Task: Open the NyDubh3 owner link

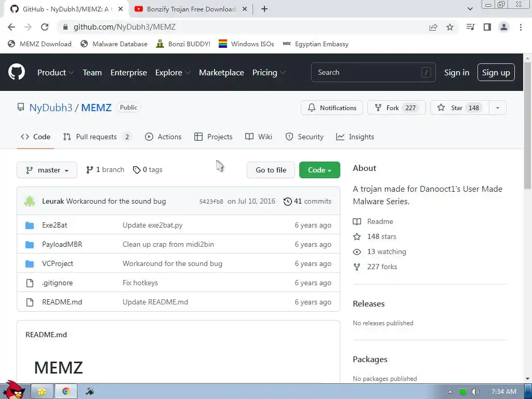Action: pos(50,108)
